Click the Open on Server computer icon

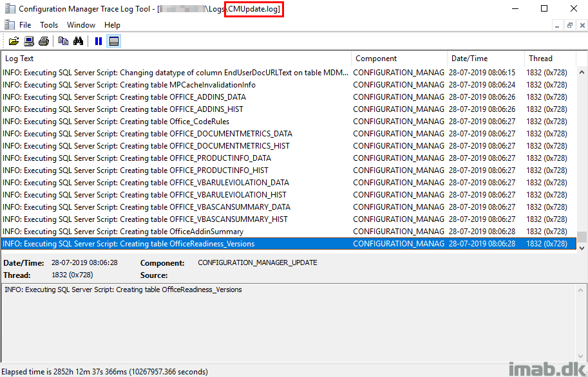click(x=29, y=41)
